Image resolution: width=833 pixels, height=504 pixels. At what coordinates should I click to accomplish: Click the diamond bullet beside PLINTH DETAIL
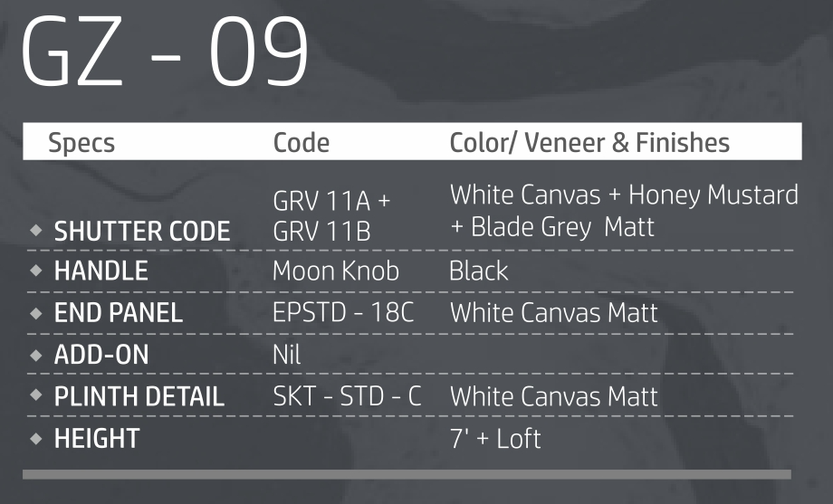click(x=36, y=396)
